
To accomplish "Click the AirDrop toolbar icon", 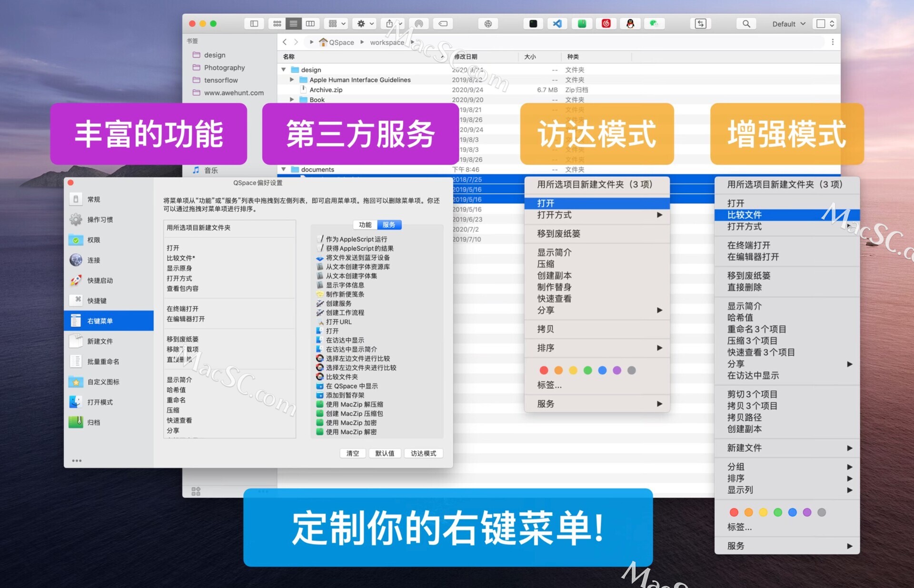I will point(418,24).
